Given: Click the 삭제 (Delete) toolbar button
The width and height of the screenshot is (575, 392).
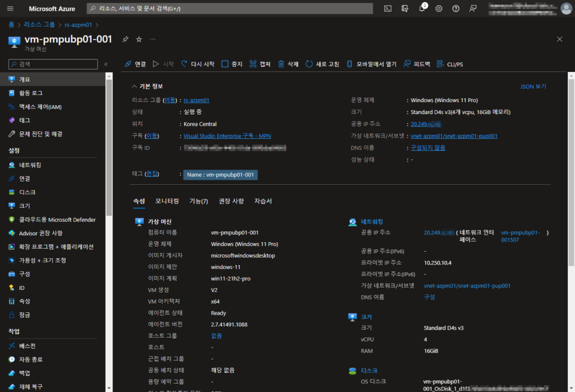Looking at the screenshot, I should 288,64.
